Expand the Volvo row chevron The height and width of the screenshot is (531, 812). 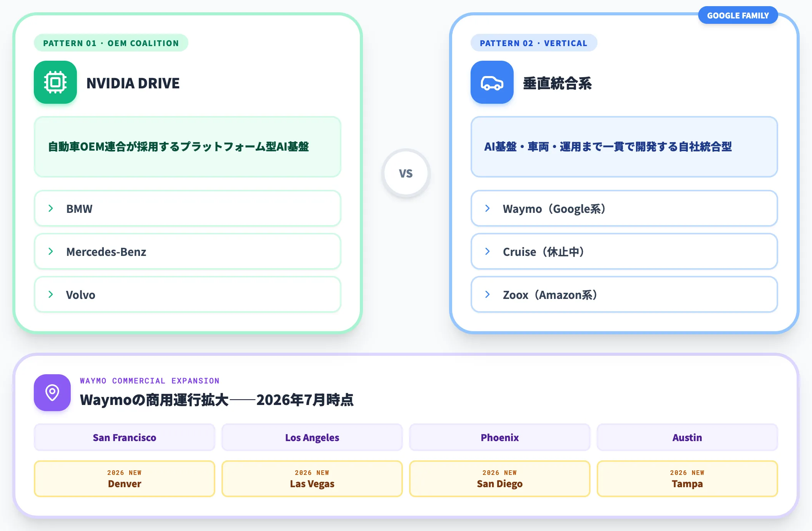click(51, 294)
